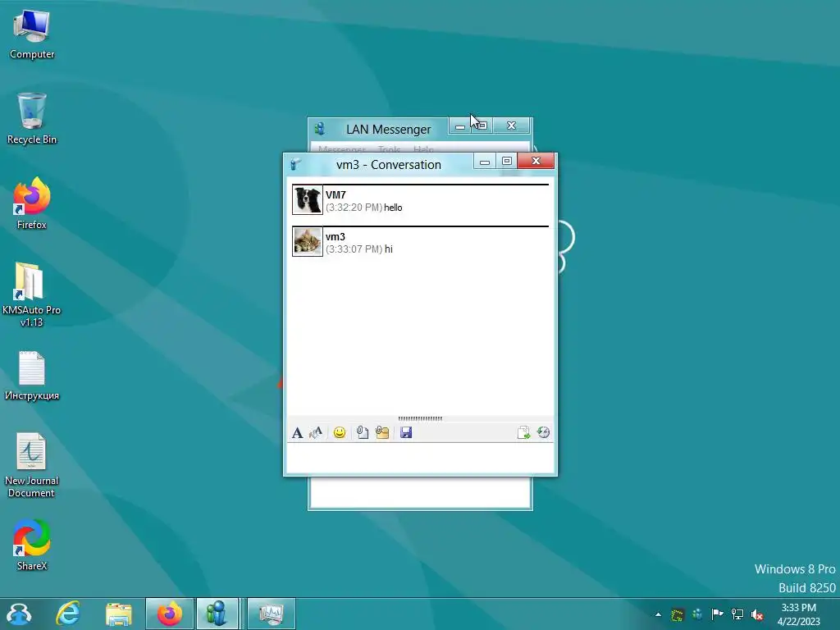Select the KMSAuto Pro v1.13 folder
The image size is (840, 630).
[31, 294]
